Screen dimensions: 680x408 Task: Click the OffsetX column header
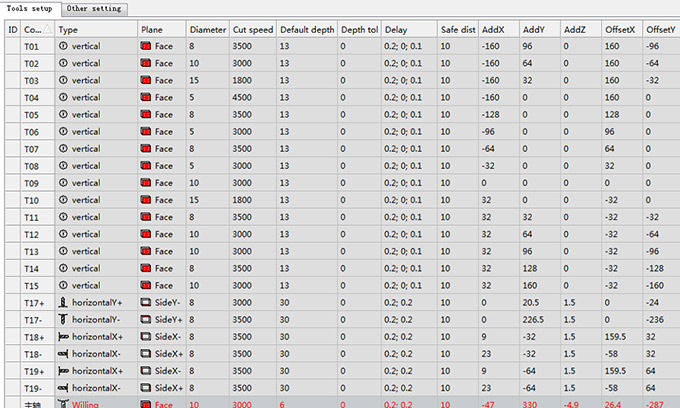pos(620,30)
